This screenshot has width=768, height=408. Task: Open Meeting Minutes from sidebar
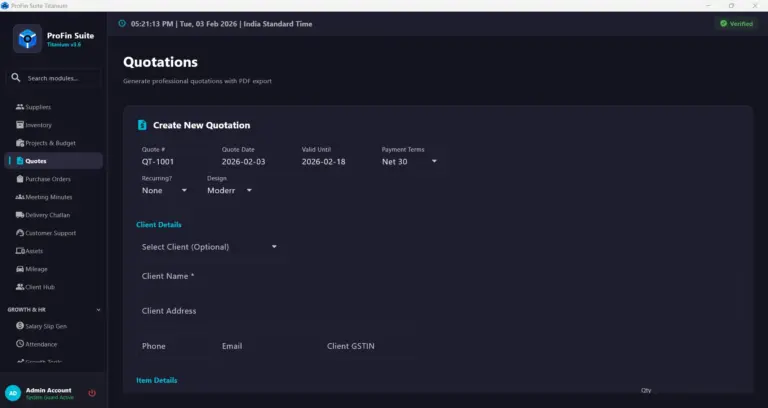(x=49, y=197)
